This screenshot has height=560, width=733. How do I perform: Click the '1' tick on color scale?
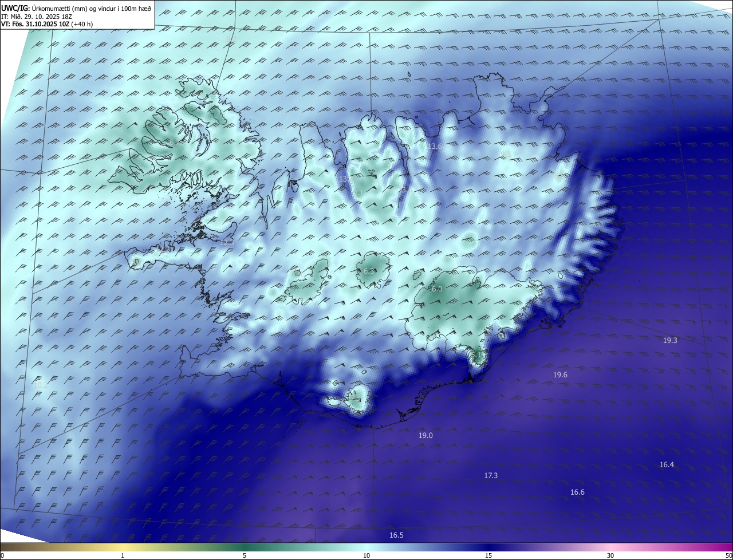tap(123, 555)
